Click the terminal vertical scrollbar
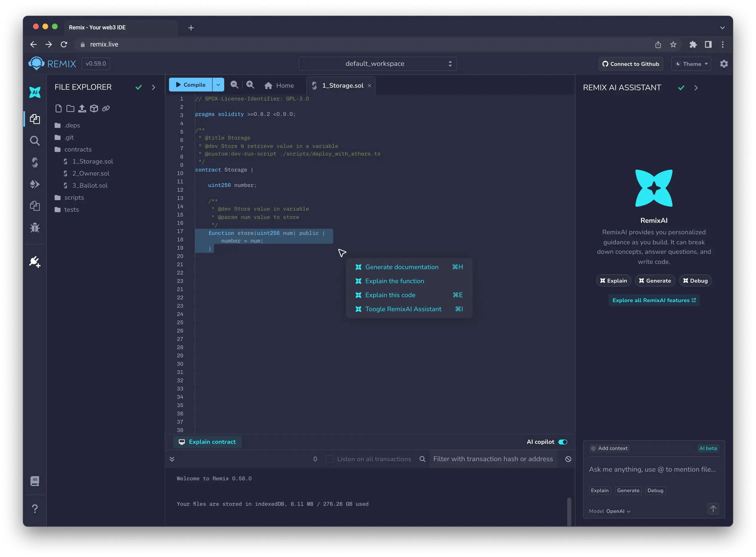This screenshot has width=756, height=557. (x=569, y=511)
